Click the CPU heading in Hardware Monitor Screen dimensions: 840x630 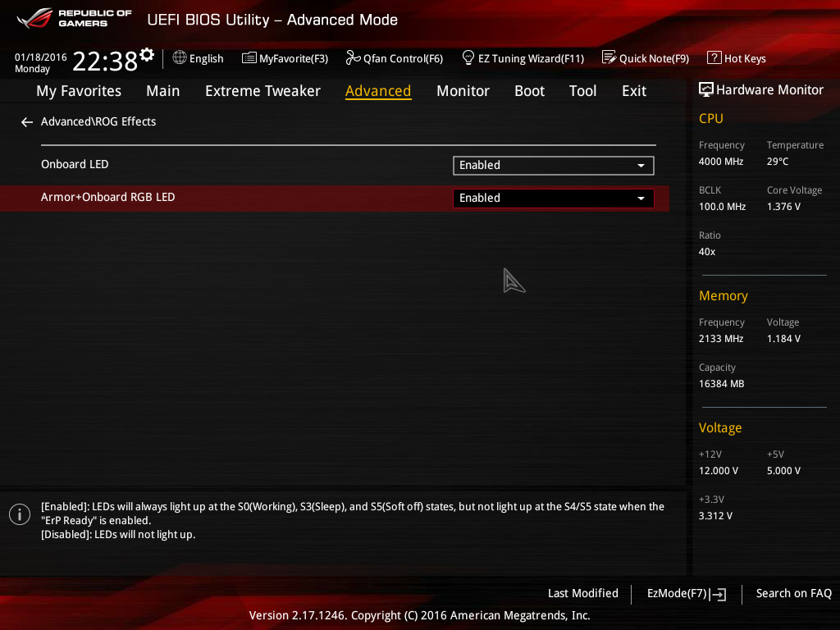(711, 118)
